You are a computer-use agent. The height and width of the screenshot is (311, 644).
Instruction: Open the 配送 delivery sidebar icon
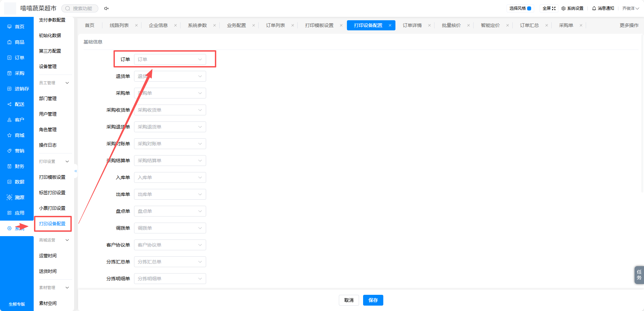[x=9, y=104]
